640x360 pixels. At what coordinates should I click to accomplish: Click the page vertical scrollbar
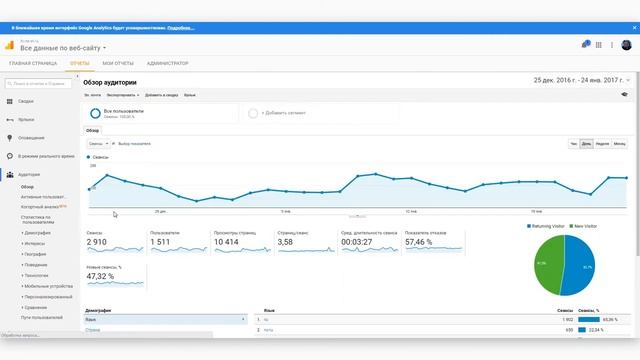point(637,163)
